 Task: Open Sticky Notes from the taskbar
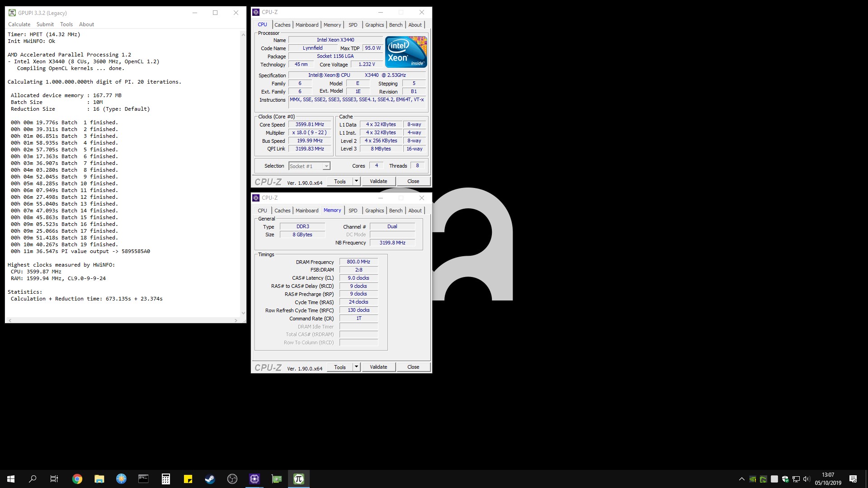tap(188, 479)
